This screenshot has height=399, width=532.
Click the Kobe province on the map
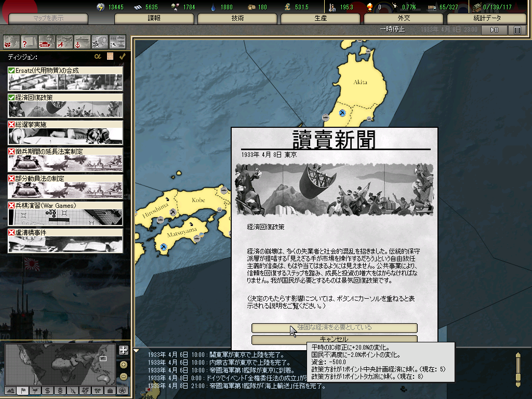coord(198,200)
